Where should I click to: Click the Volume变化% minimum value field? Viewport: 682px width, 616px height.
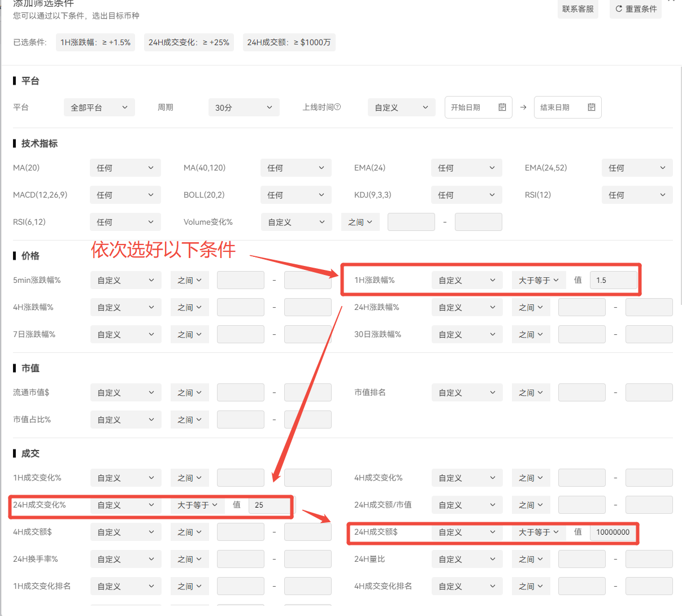coord(411,222)
